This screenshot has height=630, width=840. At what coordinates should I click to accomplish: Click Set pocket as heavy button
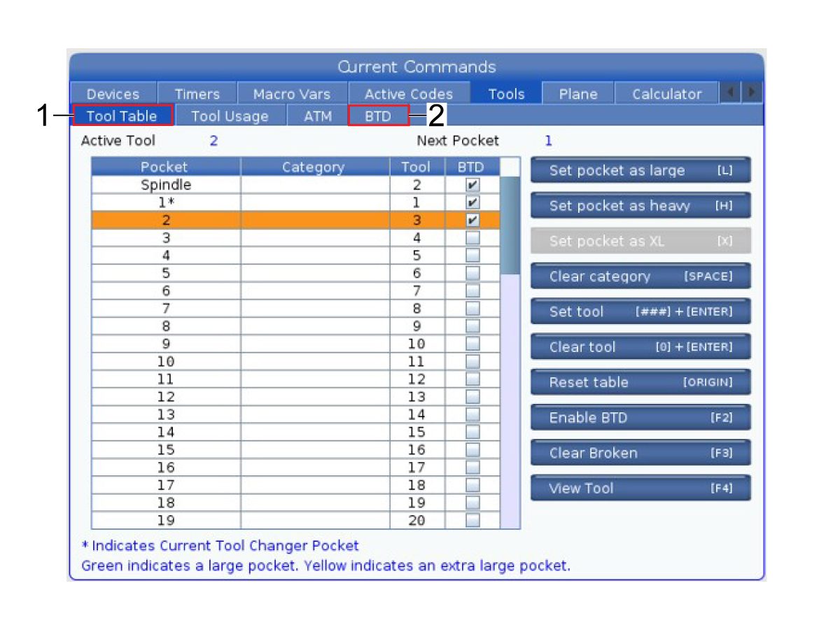point(640,206)
